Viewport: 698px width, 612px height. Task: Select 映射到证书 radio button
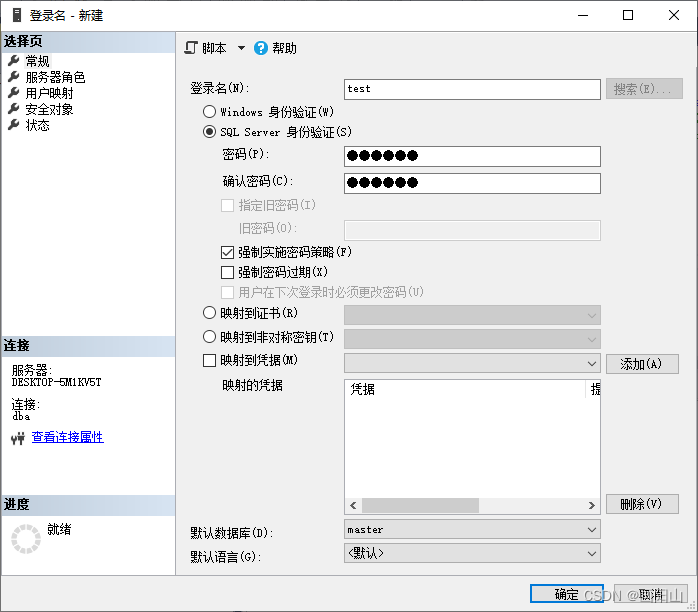click(x=209, y=313)
